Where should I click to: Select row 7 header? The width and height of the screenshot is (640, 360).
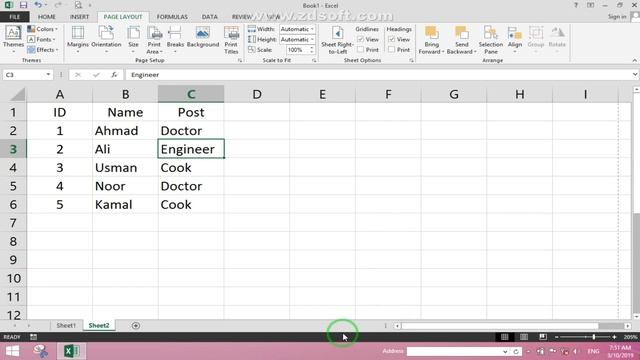click(13, 223)
